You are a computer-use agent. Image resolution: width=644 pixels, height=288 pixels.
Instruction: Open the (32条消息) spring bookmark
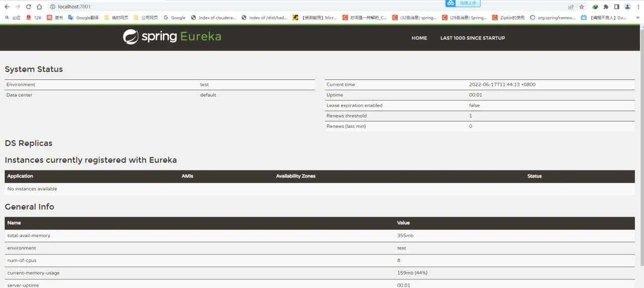pos(415,18)
